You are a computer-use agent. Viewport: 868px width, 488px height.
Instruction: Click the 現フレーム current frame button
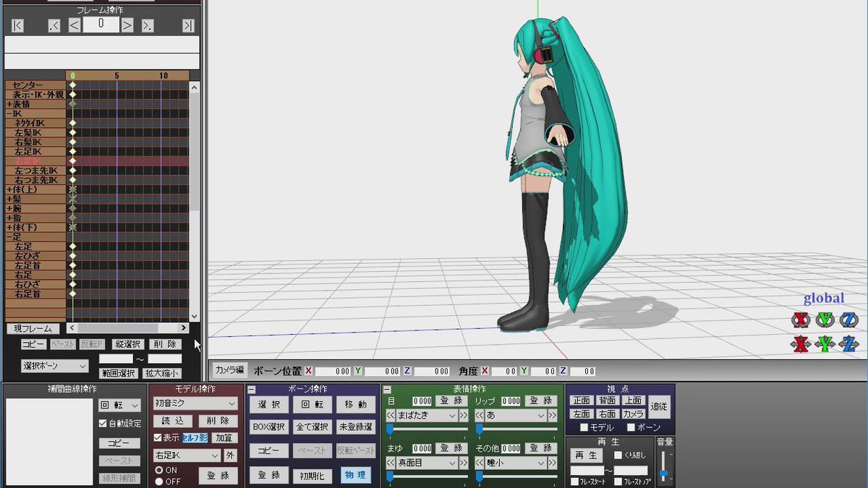click(33, 328)
